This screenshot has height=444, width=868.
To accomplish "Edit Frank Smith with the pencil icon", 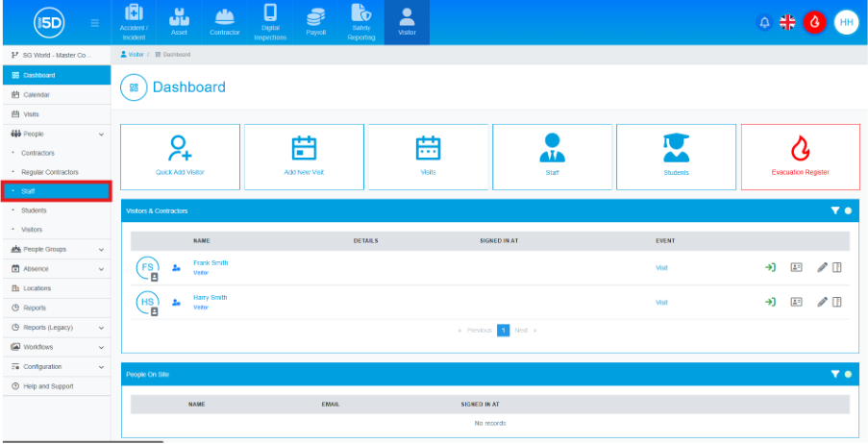I will point(822,267).
